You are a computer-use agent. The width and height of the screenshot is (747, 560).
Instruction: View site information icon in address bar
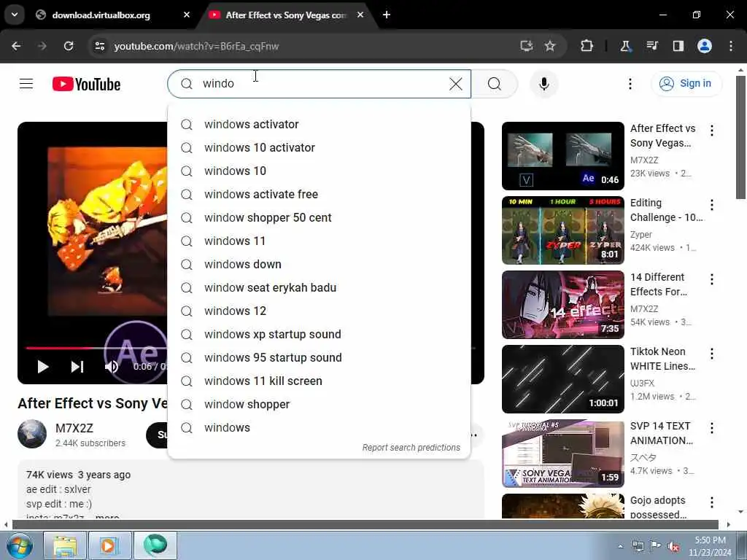coord(99,46)
